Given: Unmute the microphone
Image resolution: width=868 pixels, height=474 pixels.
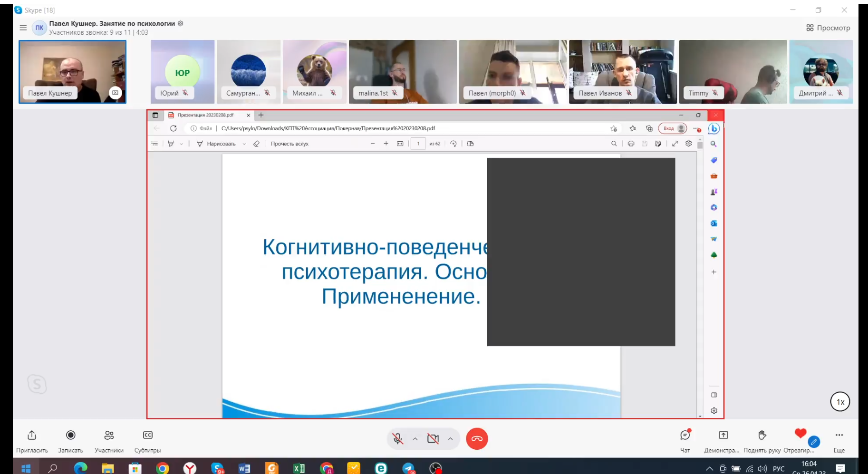Looking at the screenshot, I should (x=398, y=439).
